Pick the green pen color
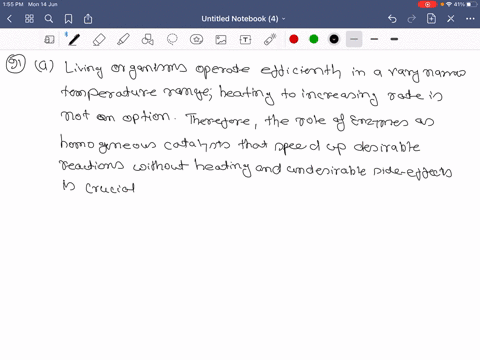Image resolution: width=480 pixels, height=360 pixels. coord(314,39)
